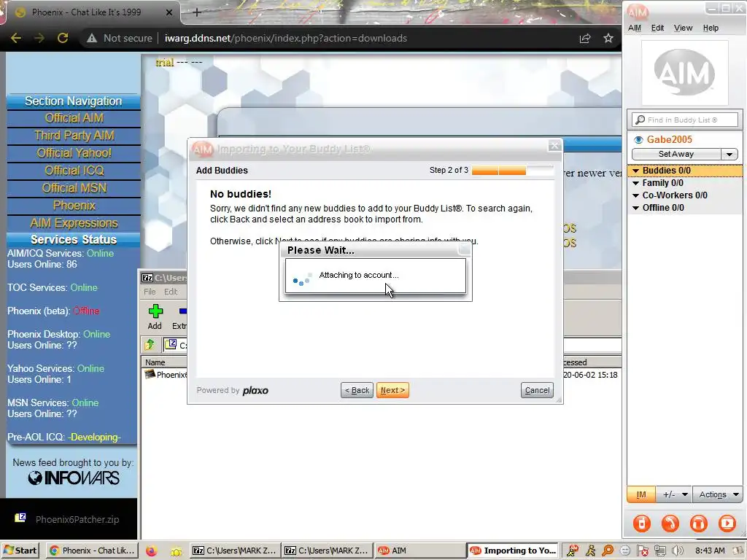The width and height of the screenshot is (747, 560).
Task: Open the Edit menu in 7-Zip window
Action: 171,292
